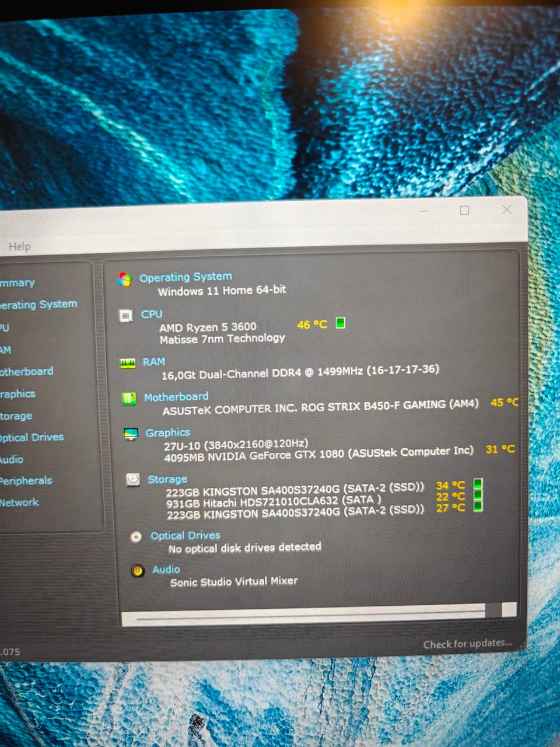The image size is (560, 747).
Task: Click Check for updates link
Action: click(x=467, y=644)
